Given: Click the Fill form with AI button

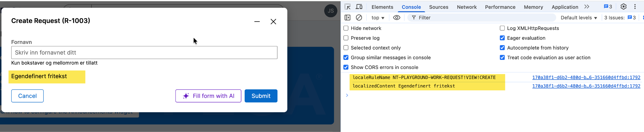Looking at the screenshot, I should pos(208,96).
